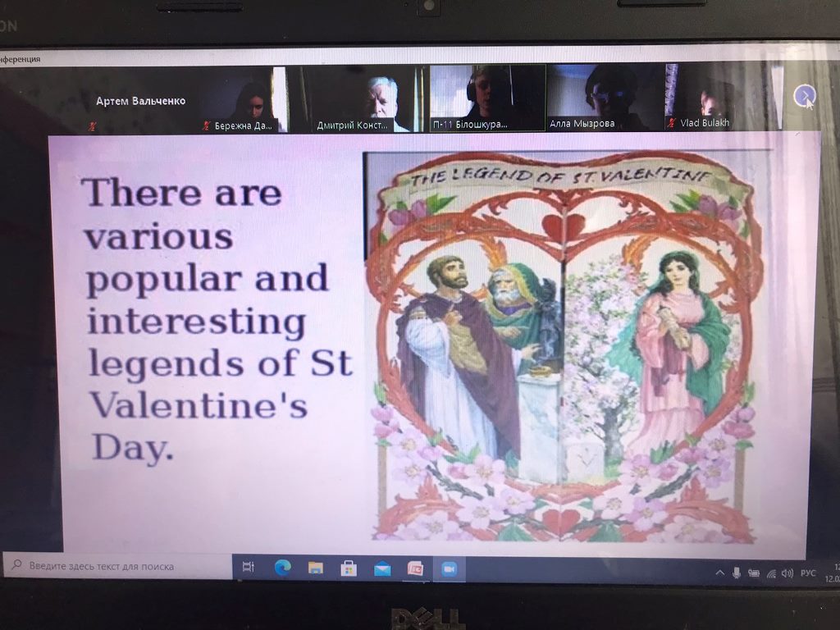
Task: Select the Алла Мызрова video tile
Action: pos(605,98)
